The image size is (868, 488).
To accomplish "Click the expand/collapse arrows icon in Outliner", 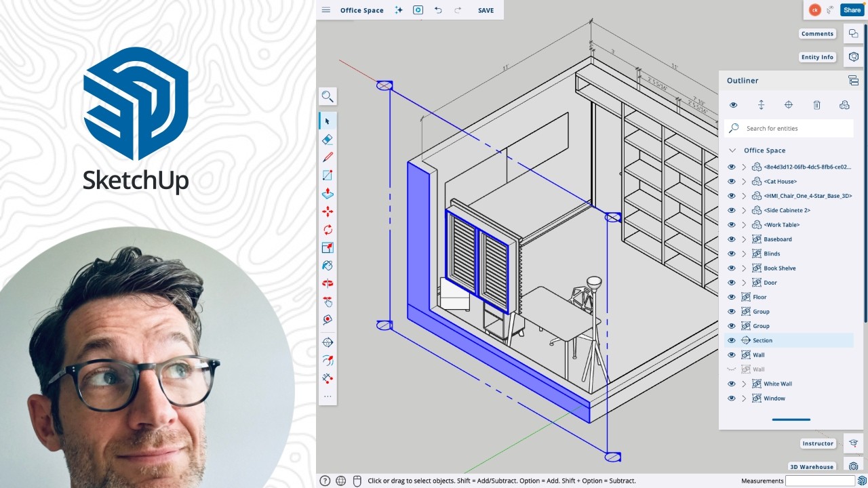I will coord(761,105).
